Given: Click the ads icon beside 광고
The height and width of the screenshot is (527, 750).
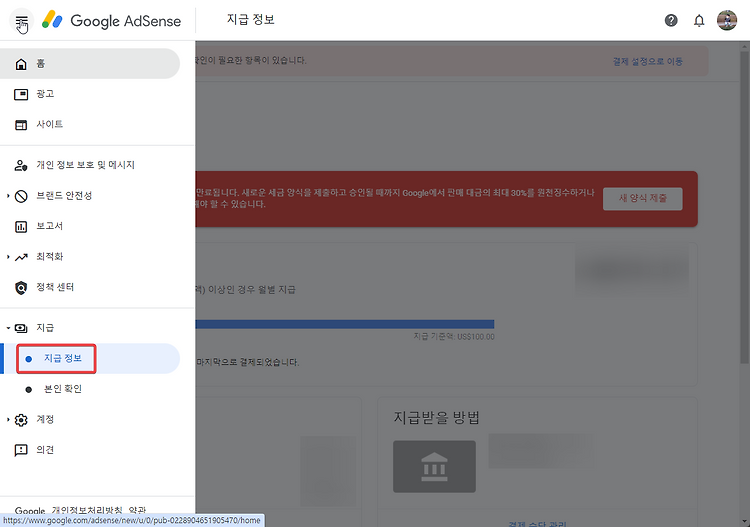Looking at the screenshot, I should pos(21,95).
